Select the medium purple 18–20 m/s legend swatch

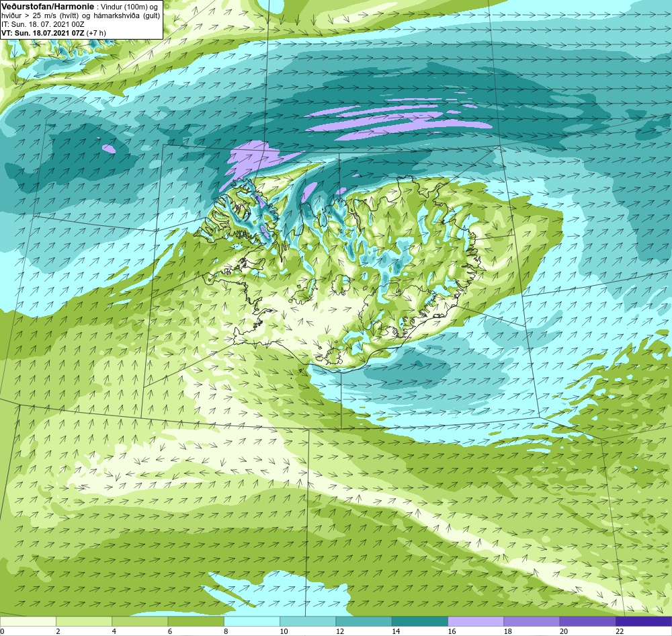pyautogui.click(x=532, y=621)
